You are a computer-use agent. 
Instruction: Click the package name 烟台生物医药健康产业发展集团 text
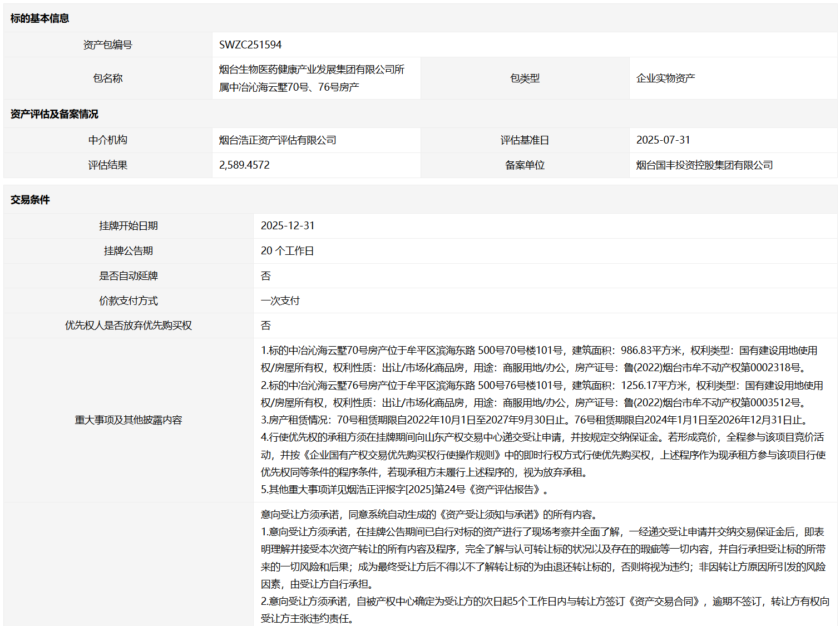pyautogui.click(x=312, y=70)
